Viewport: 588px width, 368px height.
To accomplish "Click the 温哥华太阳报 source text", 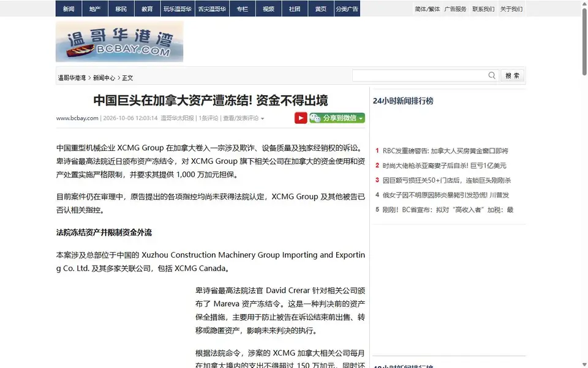I will 177,118.
